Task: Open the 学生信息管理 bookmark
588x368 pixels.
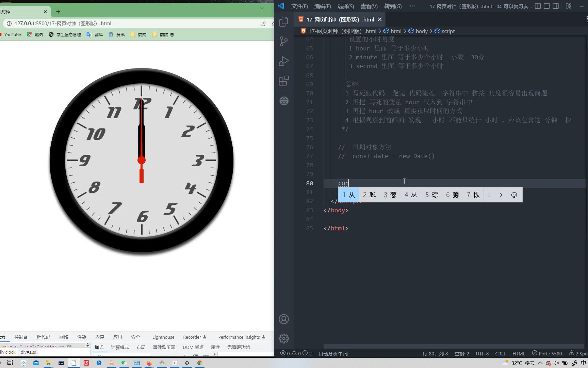Action: click(65, 34)
